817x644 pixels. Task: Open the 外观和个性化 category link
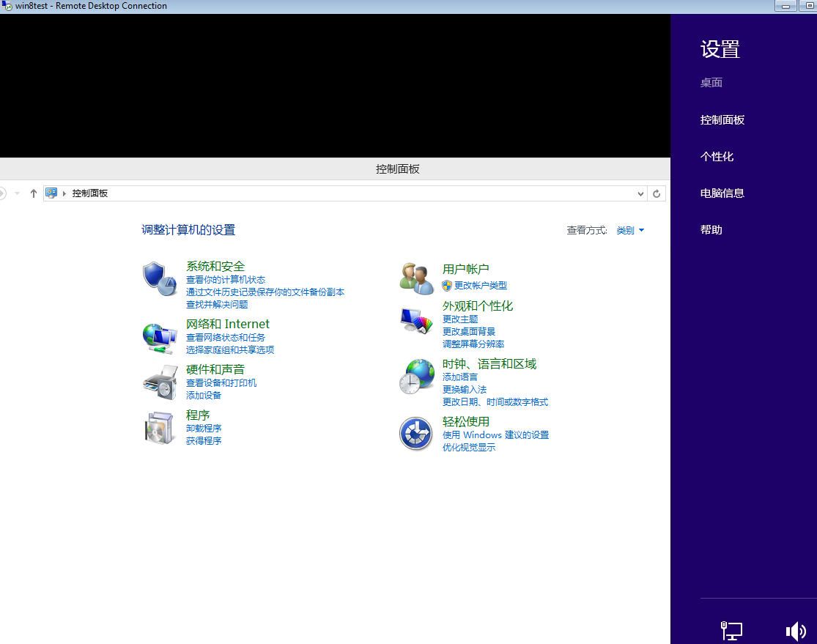tap(477, 306)
